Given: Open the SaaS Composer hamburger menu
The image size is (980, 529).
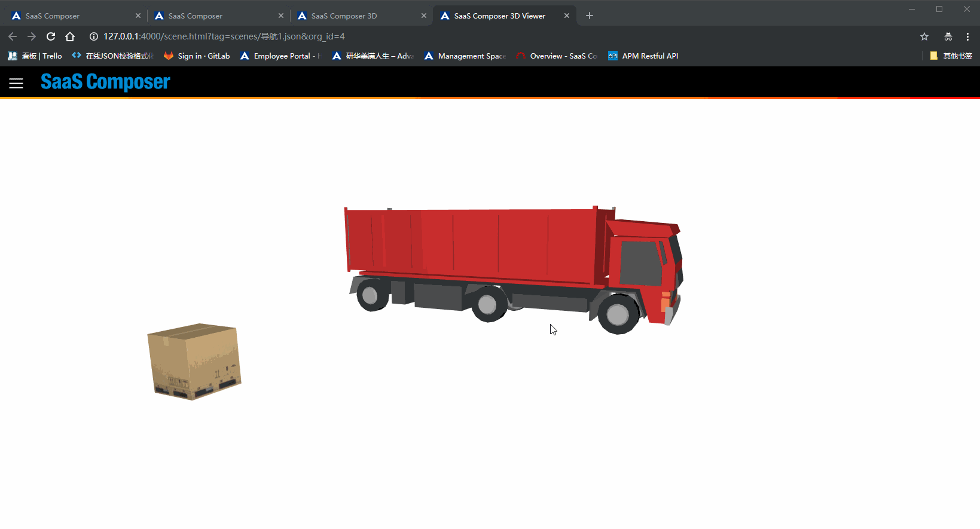Looking at the screenshot, I should [x=16, y=83].
